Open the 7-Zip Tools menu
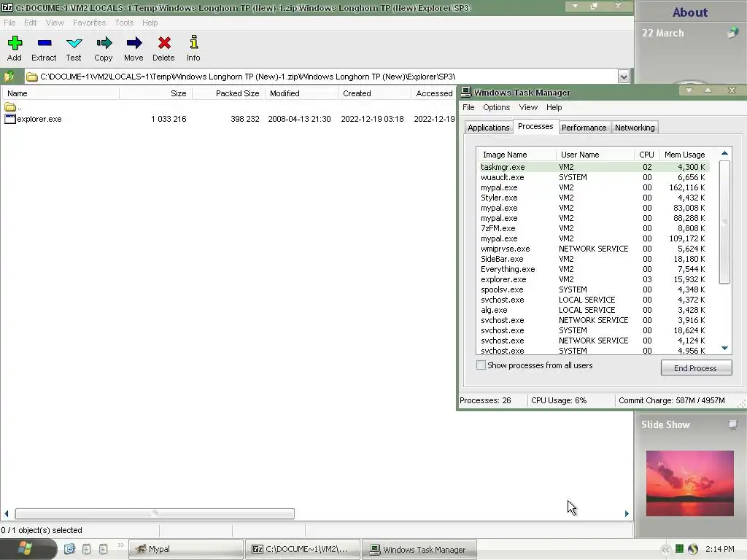The image size is (747, 560). pos(124,23)
